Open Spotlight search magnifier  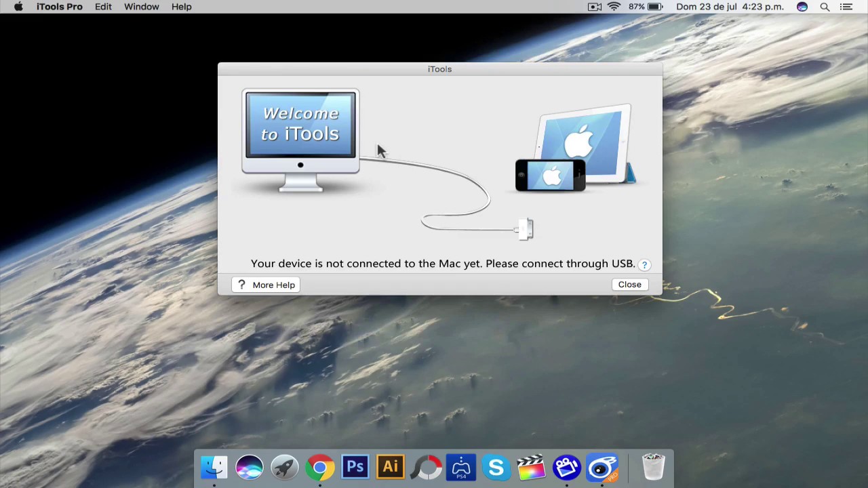coord(825,7)
